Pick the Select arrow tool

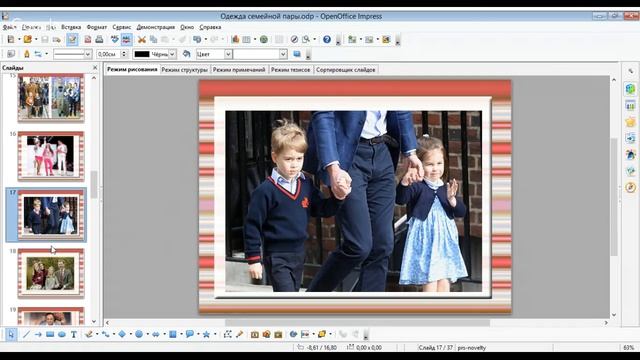click(11, 334)
